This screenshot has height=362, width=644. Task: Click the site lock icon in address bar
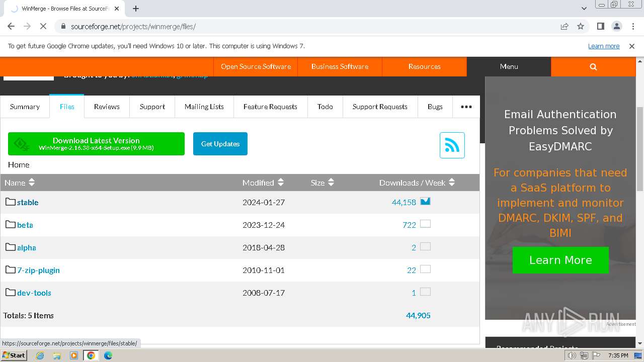(x=63, y=27)
